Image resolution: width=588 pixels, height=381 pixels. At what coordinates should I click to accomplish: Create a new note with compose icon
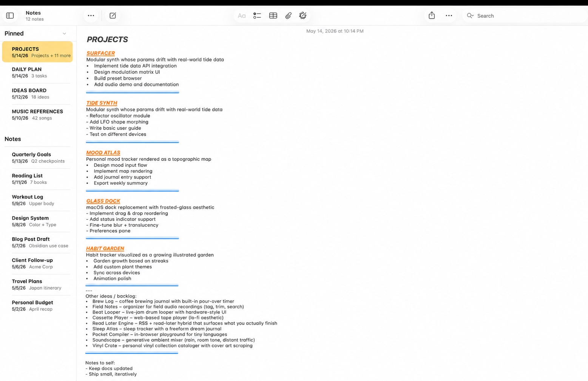click(113, 15)
